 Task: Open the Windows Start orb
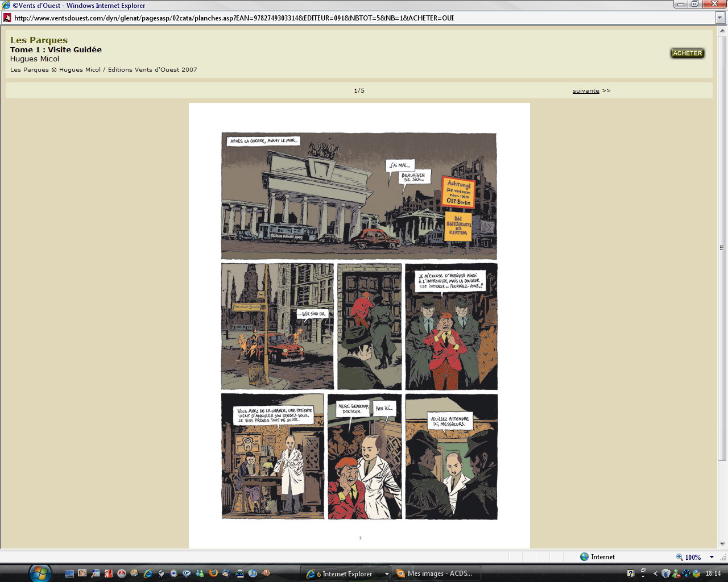click(x=40, y=573)
